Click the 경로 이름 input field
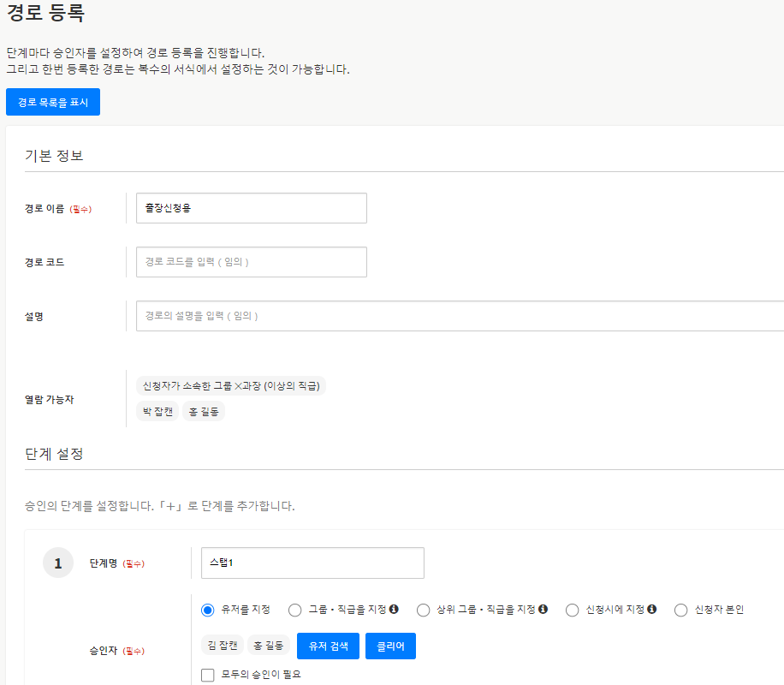Screen dimensions: 784x685 [x=251, y=208]
